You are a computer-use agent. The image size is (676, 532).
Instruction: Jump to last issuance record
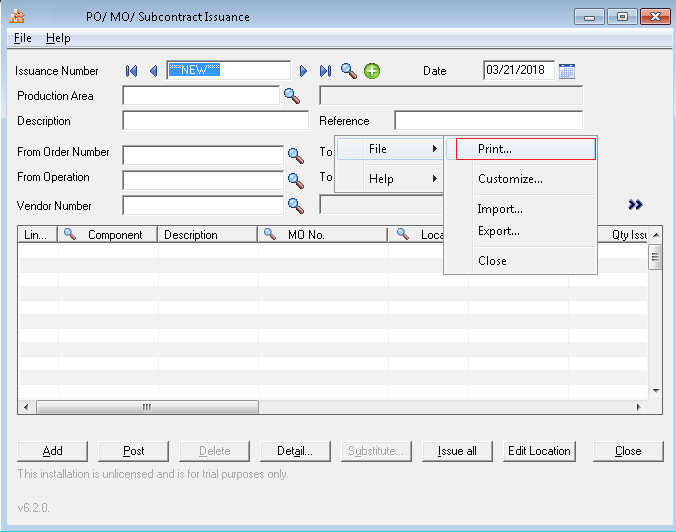[325, 71]
